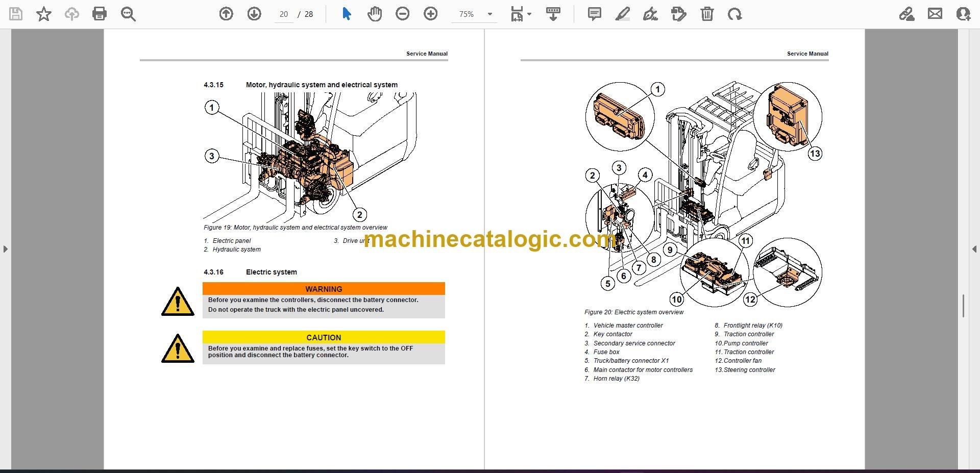The width and height of the screenshot is (980, 473).
Task: Click the trash delete icon
Action: pyautogui.click(x=707, y=14)
